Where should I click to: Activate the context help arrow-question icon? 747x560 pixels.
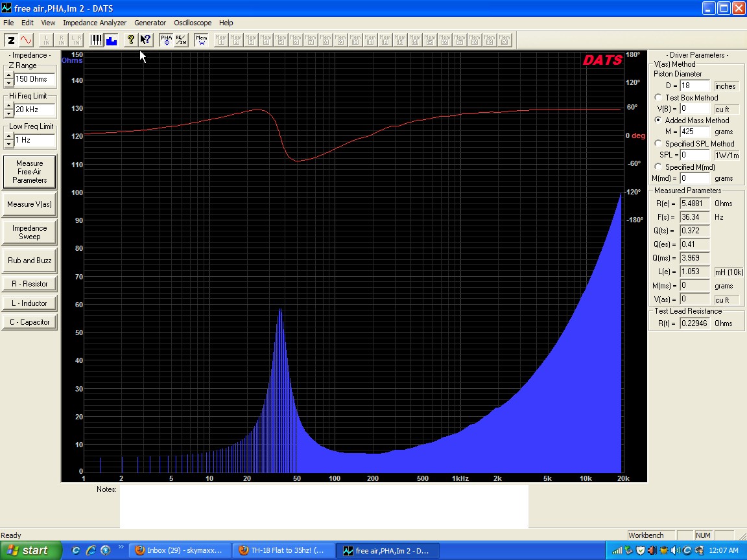click(145, 40)
